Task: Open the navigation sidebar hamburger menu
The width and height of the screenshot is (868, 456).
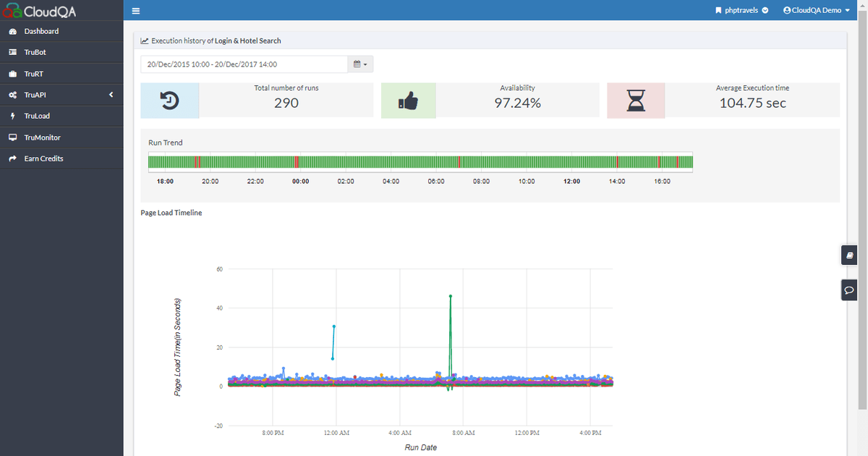Action: pyautogui.click(x=136, y=10)
